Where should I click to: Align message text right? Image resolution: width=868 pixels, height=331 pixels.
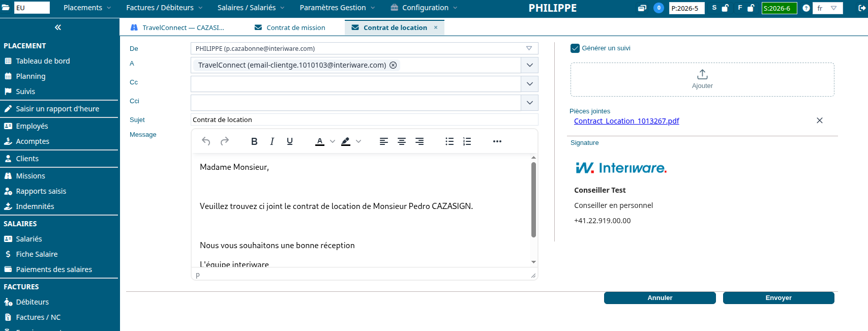pos(420,141)
